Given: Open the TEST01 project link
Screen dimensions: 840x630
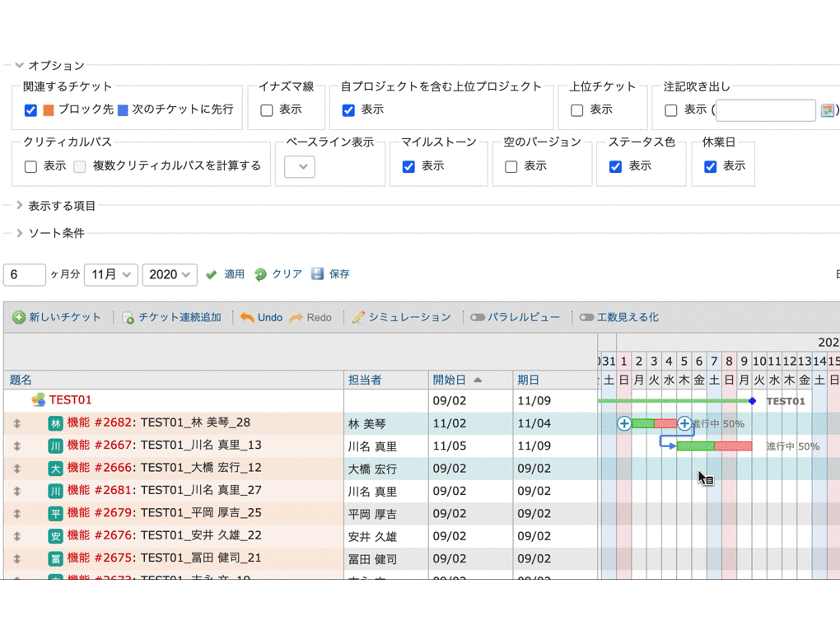Looking at the screenshot, I should 70,400.
